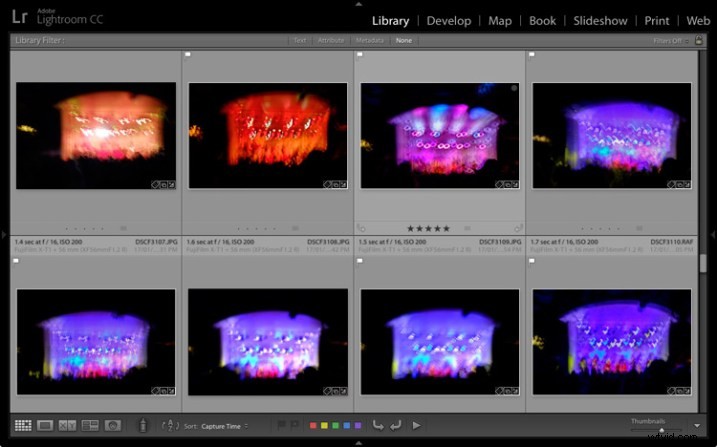
Task: Switch to the Web module
Action: pos(698,21)
